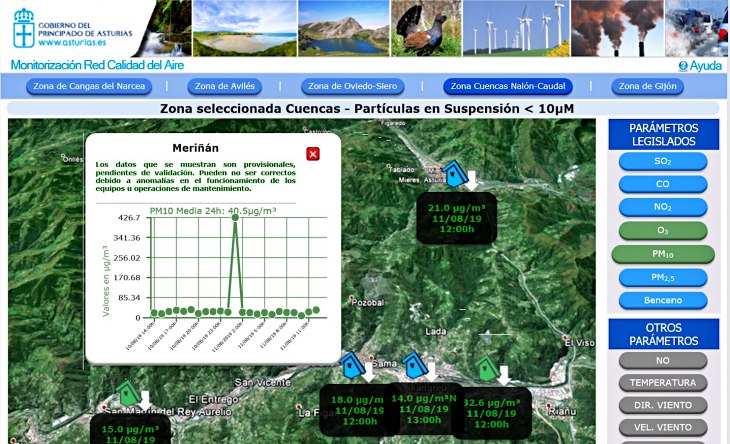Viewport: 730px width, 444px height.
Task: Click the www.asturias.es link in the header
Action: 72,42
